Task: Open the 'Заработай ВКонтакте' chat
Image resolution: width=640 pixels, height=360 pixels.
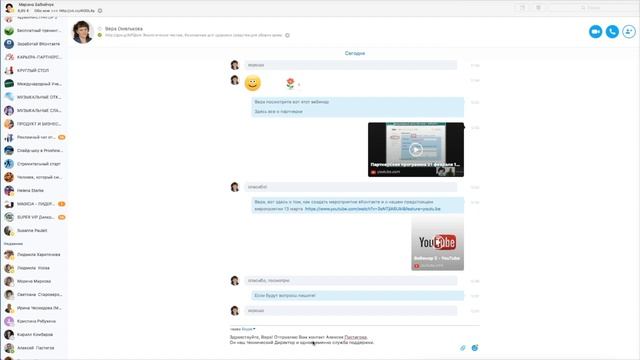Action: (x=34, y=44)
